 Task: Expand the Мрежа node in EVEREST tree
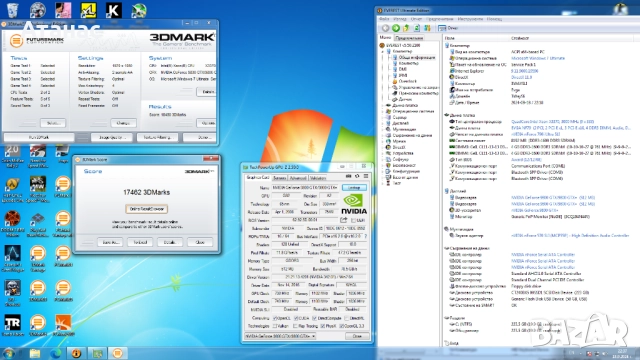pyautogui.click(x=383, y=141)
